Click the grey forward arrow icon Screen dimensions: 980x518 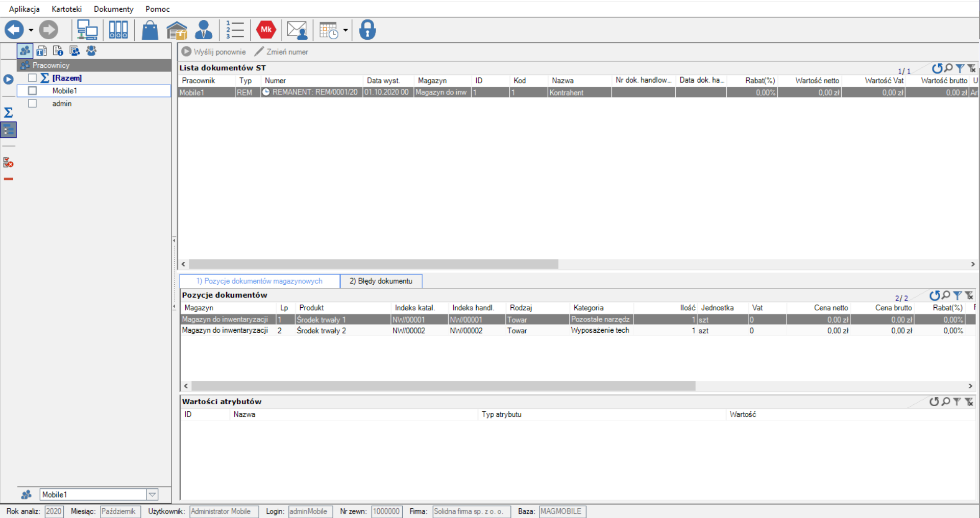point(49,30)
